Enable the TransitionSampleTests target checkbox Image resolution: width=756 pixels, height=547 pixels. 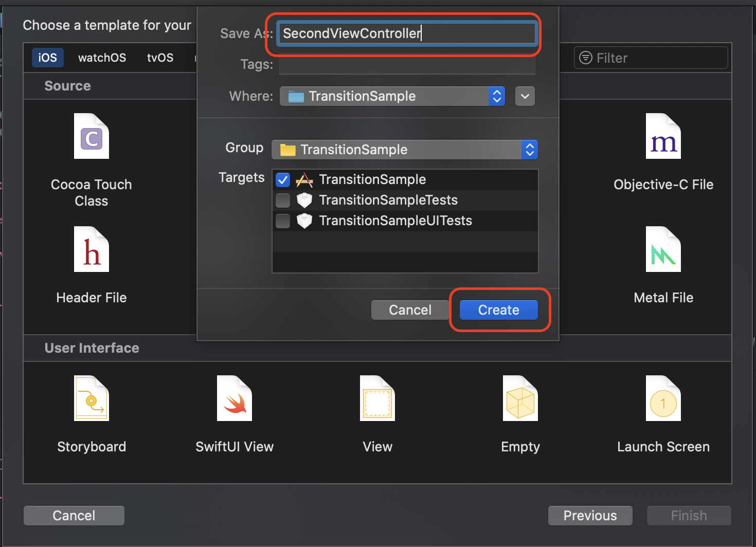pos(283,200)
